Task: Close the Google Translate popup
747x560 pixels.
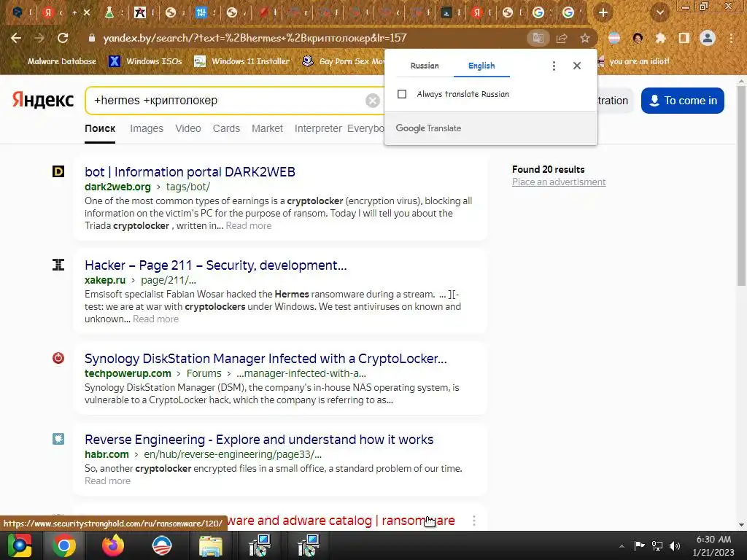Action: 577,66
